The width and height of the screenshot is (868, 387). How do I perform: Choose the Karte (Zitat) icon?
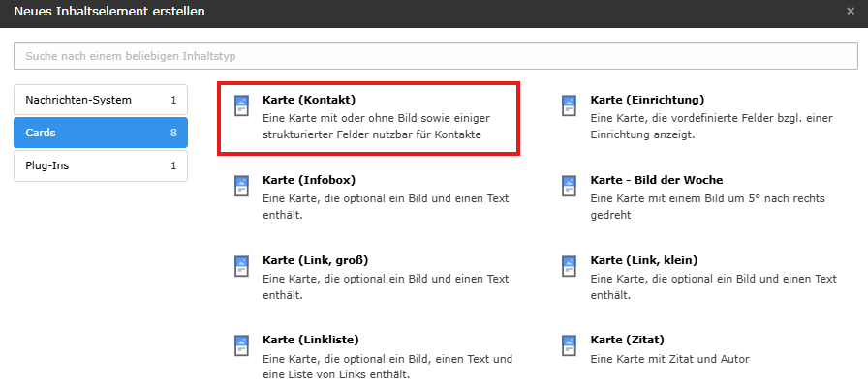pos(570,346)
